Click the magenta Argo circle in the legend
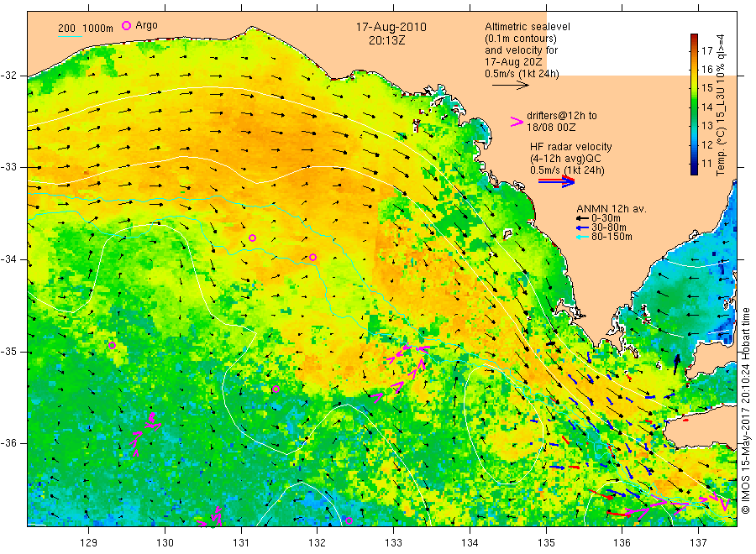This screenshot has width=756, height=554. (x=126, y=25)
